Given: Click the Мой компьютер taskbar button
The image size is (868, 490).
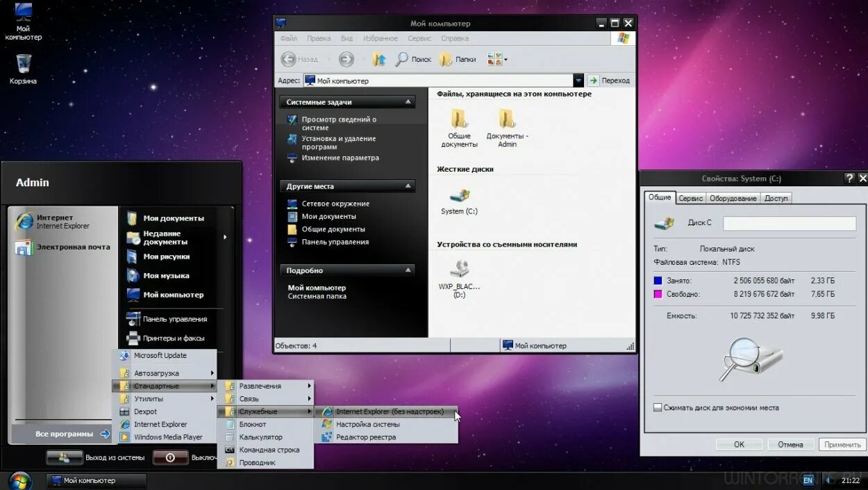Looking at the screenshot, I should coord(96,480).
